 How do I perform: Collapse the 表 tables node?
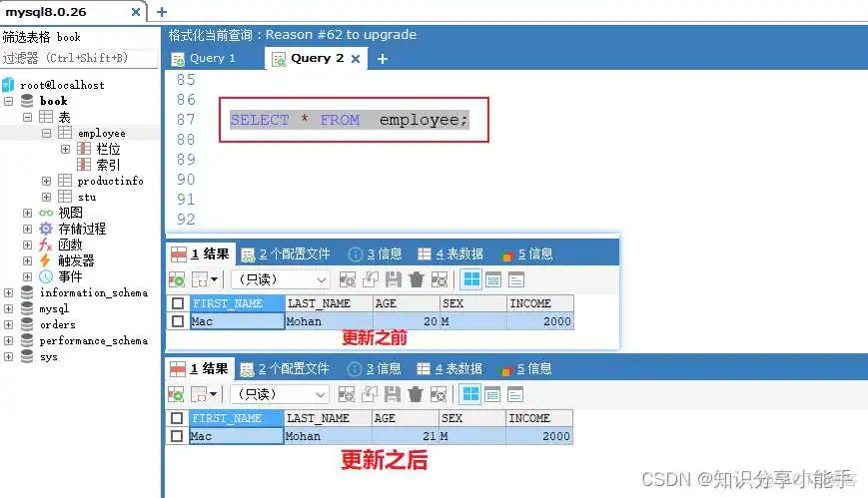coord(27,117)
